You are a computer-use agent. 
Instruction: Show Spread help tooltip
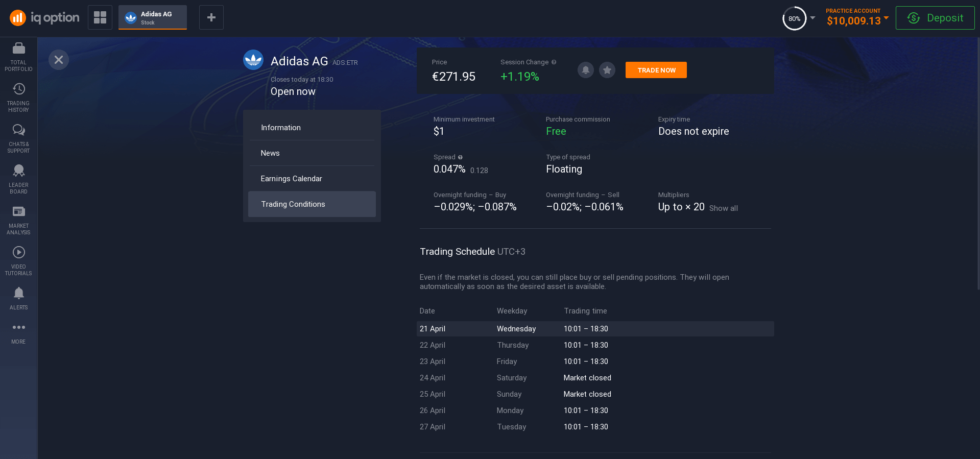pyautogui.click(x=460, y=157)
